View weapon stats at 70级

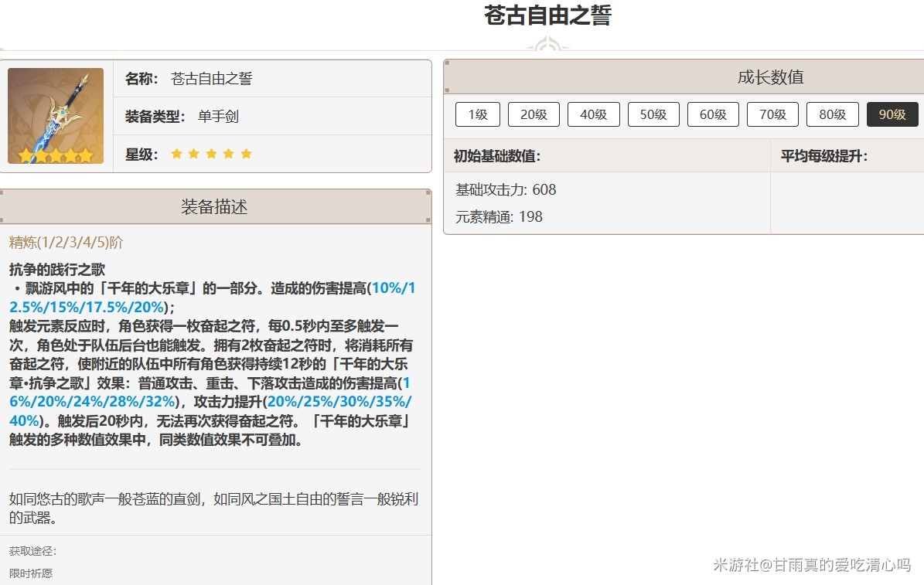772,114
